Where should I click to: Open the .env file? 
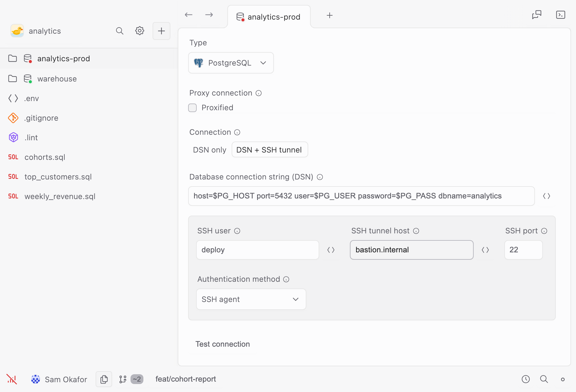coord(89,98)
